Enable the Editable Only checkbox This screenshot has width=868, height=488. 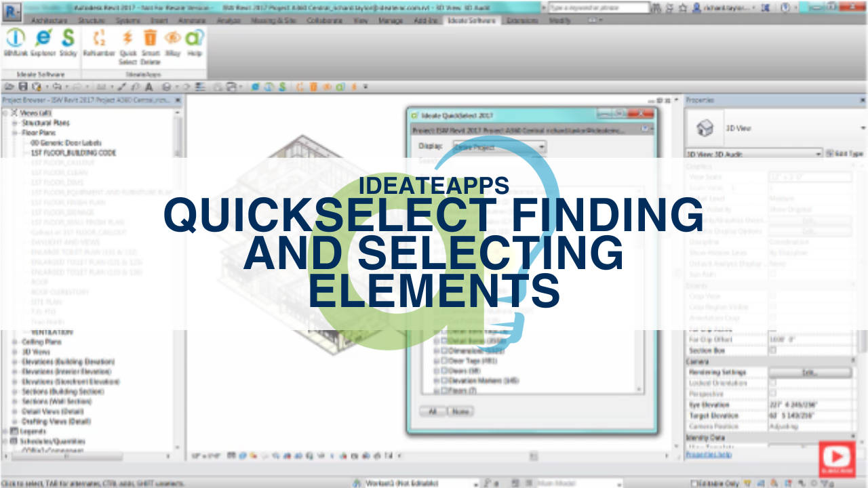pos(694,483)
